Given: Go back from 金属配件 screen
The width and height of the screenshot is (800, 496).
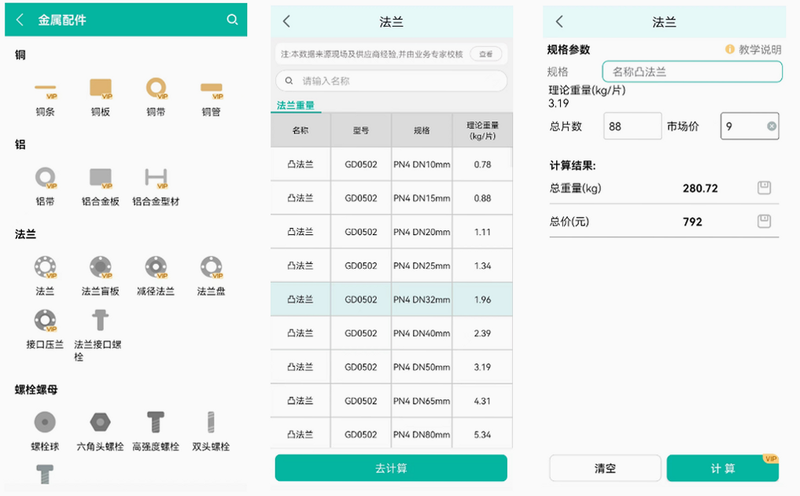Looking at the screenshot, I should (x=20, y=19).
